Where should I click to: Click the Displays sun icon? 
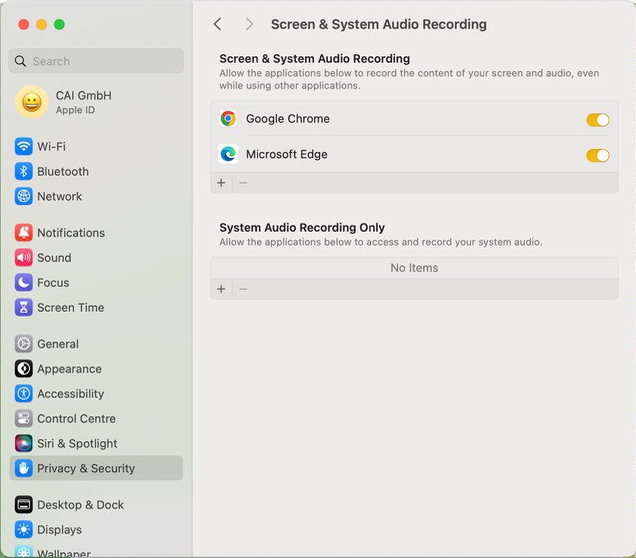[x=24, y=530]
